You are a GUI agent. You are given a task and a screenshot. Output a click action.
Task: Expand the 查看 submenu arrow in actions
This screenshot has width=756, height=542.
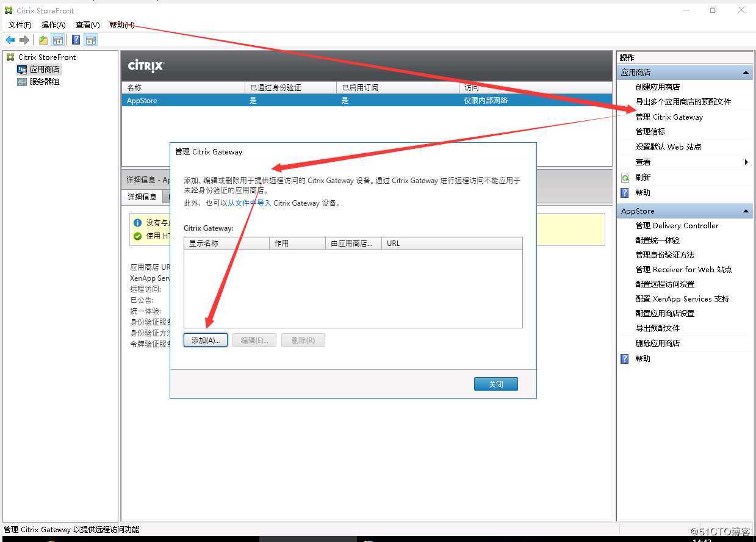[x=746, y=162]
